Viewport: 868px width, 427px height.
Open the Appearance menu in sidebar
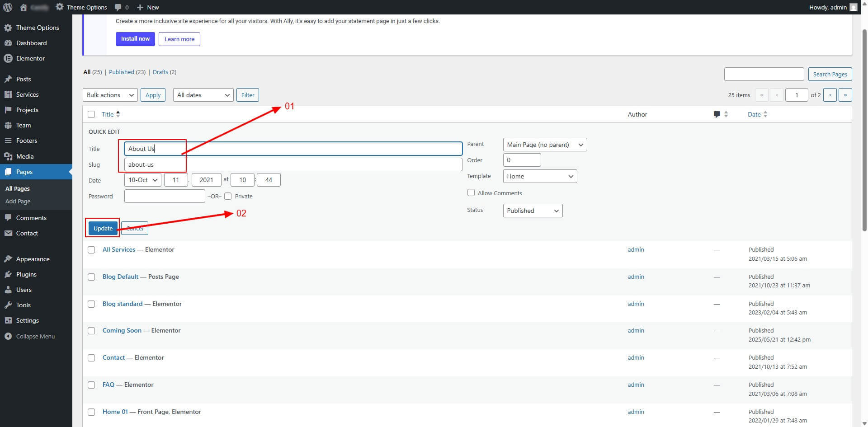point(33,259)
